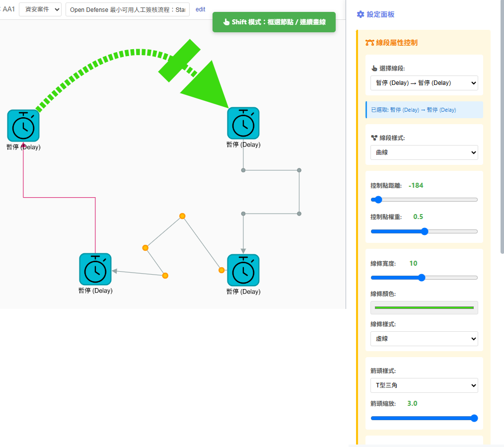Click the lower-left gray waypoint of the gray path
Image resolution: width=504 pixels, height=447 pixels.
coord(243,214)
